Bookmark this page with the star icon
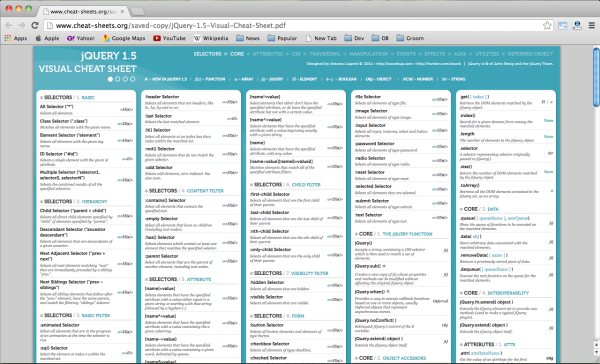The image size is (600, 364). (547, 26)
